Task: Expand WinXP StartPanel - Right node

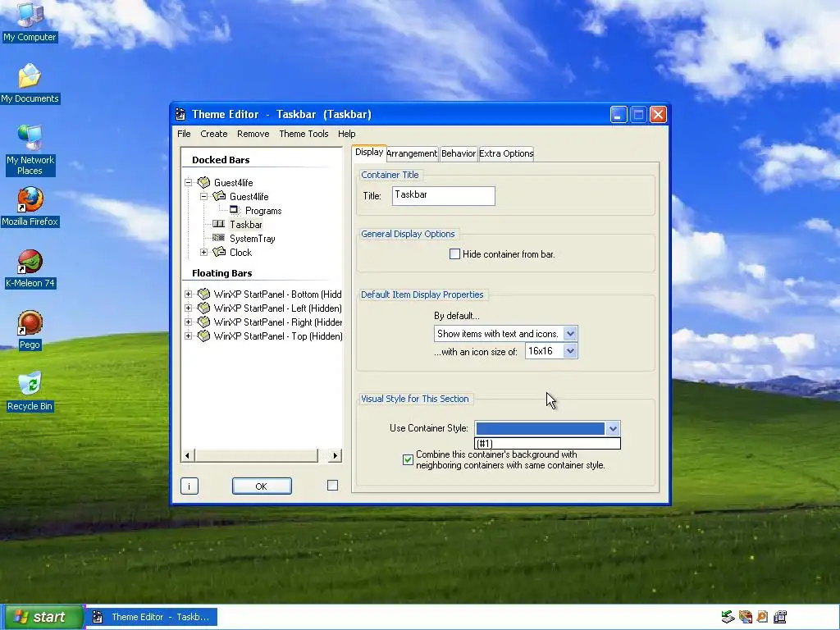Action: pyautogui.click(x=188, y=322)
